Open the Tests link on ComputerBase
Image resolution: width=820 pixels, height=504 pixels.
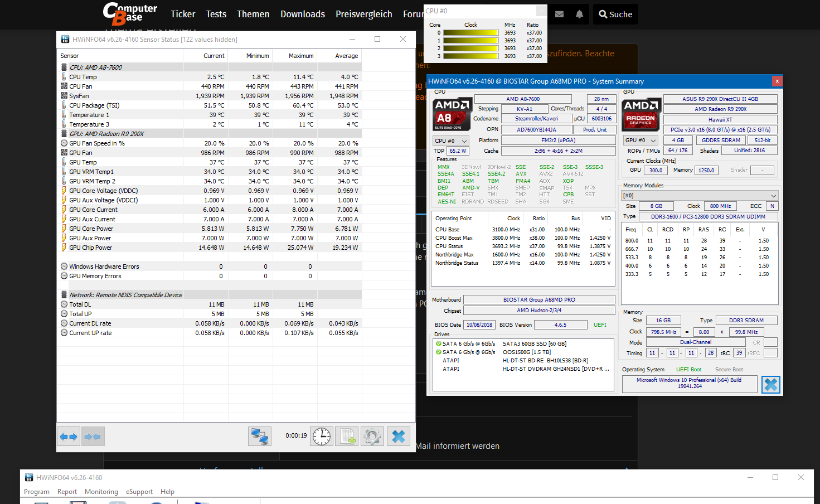216,14
